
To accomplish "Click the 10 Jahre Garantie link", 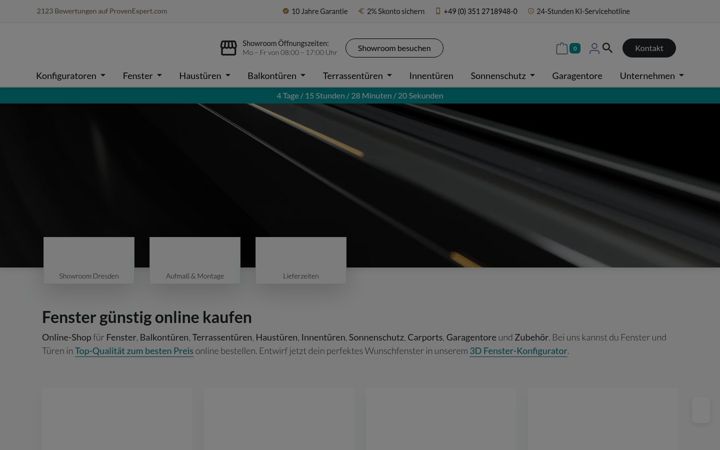I will (320, 11).
